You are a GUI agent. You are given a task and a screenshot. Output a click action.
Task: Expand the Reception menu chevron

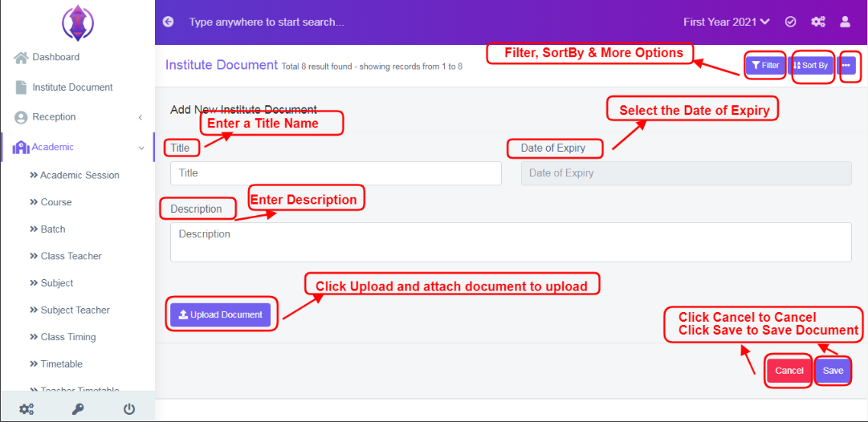point(141,117)
